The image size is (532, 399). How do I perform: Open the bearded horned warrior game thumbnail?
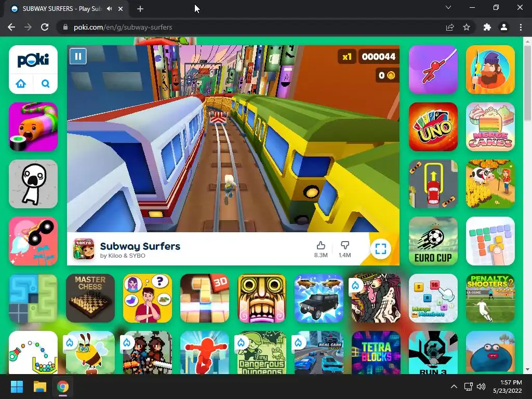(x=376, y=298)
